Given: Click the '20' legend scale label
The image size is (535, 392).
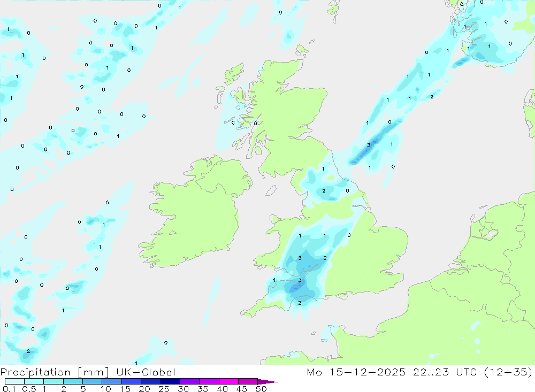Looking at the screenshot, I should click(144, 389).
